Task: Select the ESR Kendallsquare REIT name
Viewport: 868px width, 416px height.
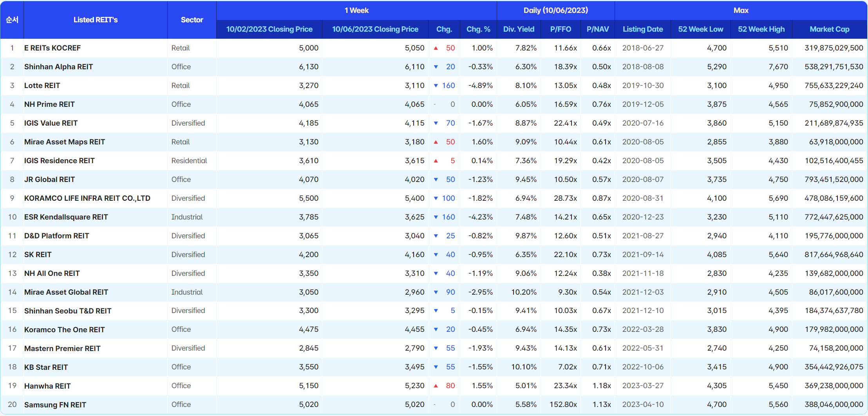Action: pyautogui.click(x=66, y=217)
